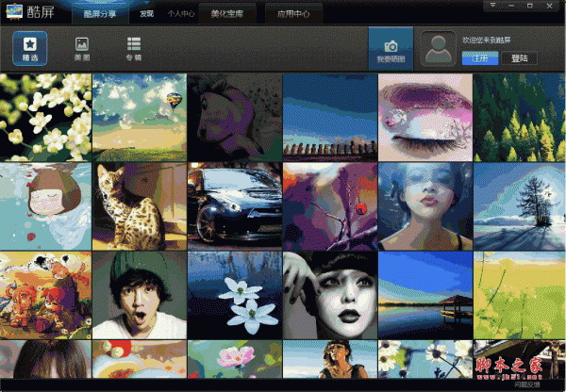The image size is (566, 392).
Task: Open the 美图 picture category
Action: tap(82, 48)
